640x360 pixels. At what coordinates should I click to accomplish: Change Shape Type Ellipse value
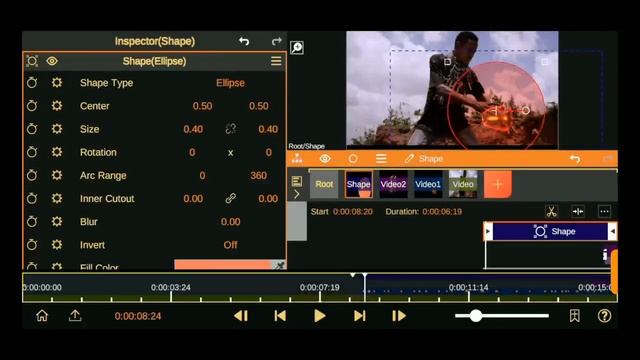(230, 83)
